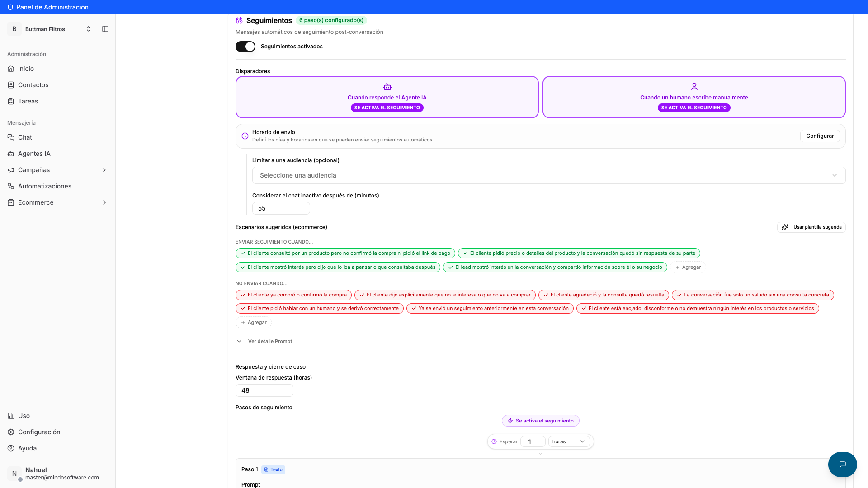Toggle exclusion 'cliente está enojado, disconforme'
868x488 pixels.
point(698,309)
